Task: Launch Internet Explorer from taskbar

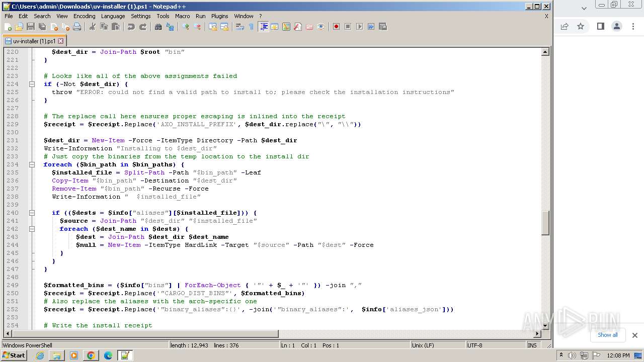Action: (x=40, y=355)
